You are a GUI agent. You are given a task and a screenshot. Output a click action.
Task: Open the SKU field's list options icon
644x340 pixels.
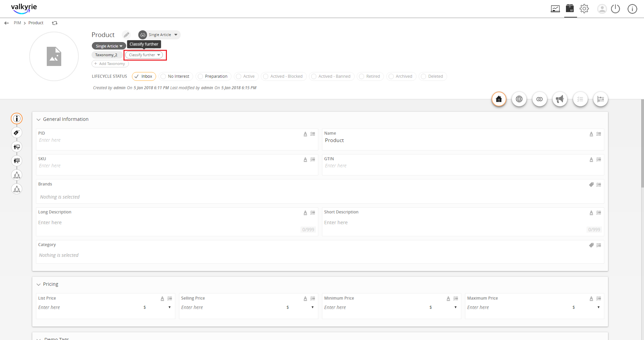coord(313,160)
